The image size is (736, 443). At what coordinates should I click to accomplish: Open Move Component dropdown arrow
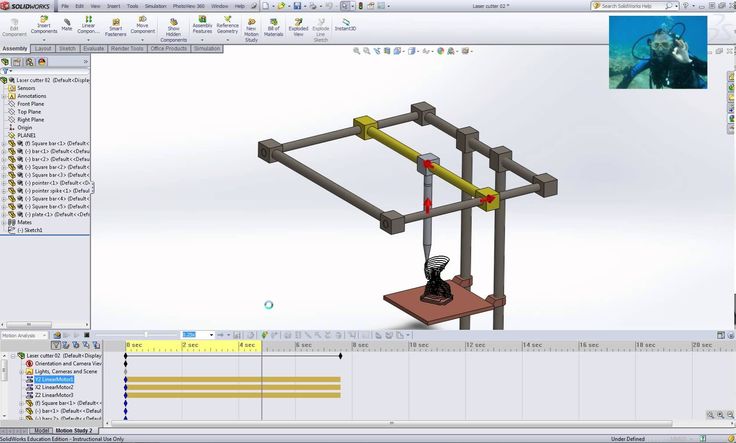coord(143,39)
